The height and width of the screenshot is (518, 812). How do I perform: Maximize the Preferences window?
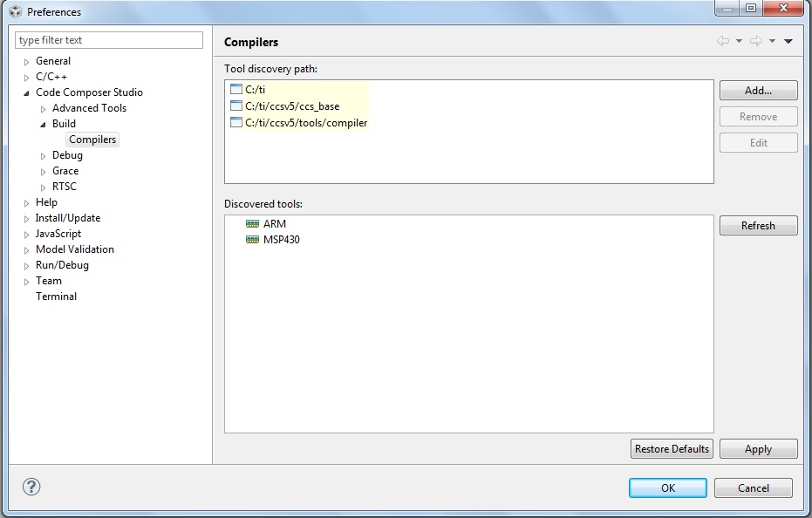pyautogui.click(x=751, y=8)
